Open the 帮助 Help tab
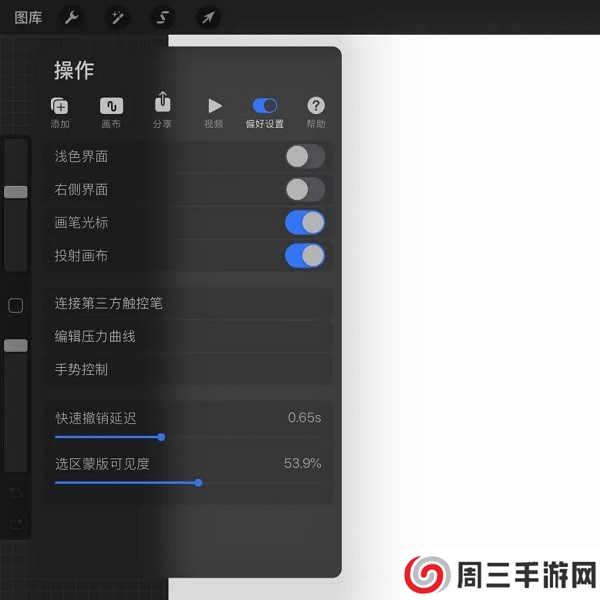 click(316, 112)
